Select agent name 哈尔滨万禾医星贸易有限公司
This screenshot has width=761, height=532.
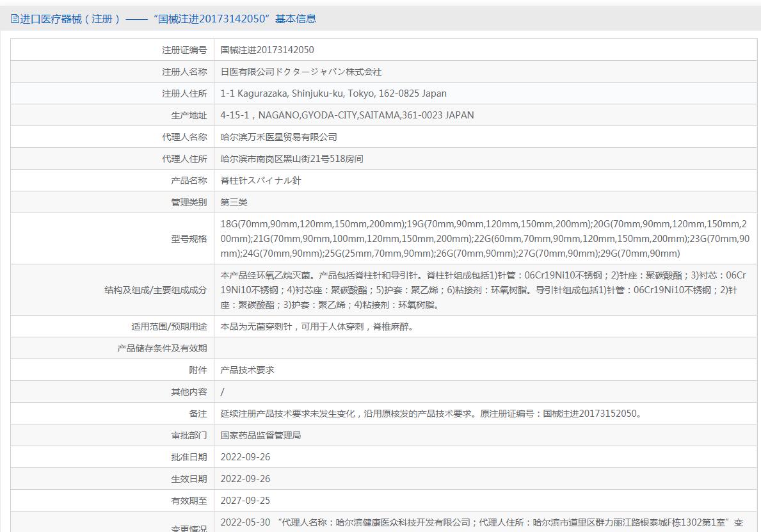[x=278, y=138]
